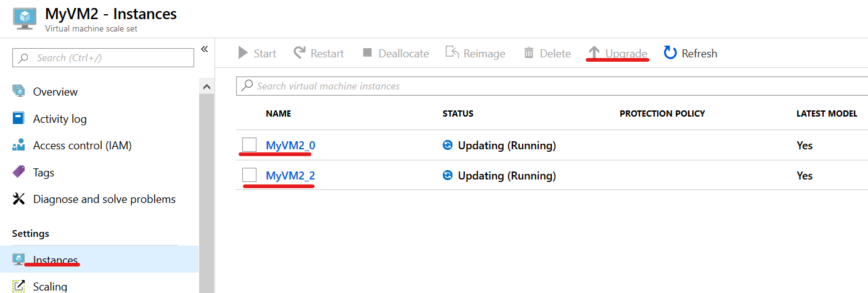Click the Reimage button label
The image size is (868, 293).
point(485,54)
